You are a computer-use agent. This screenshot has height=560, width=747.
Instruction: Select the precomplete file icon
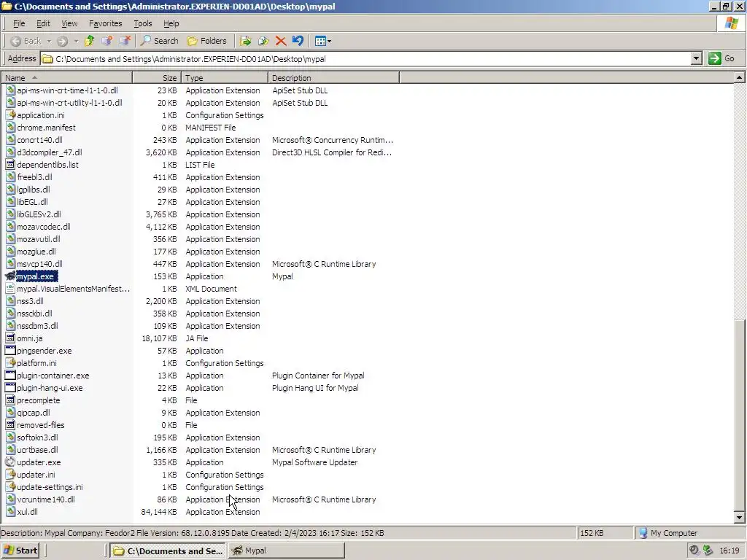click(10, 400)
